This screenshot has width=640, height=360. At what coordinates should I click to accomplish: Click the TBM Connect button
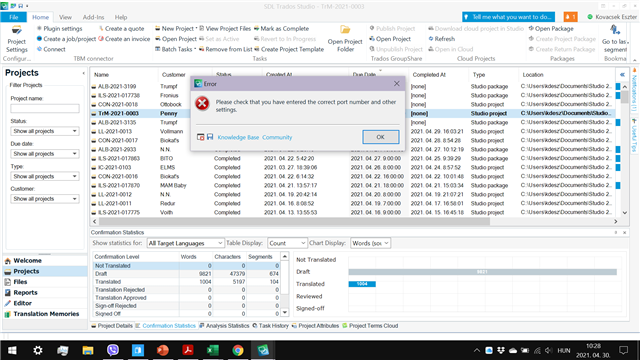tap(51, 49)
